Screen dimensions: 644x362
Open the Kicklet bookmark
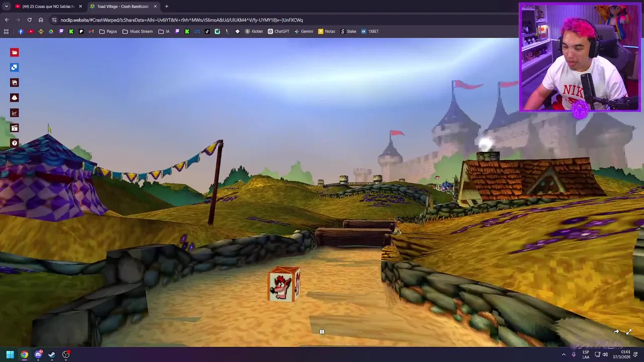click(254, 31)
